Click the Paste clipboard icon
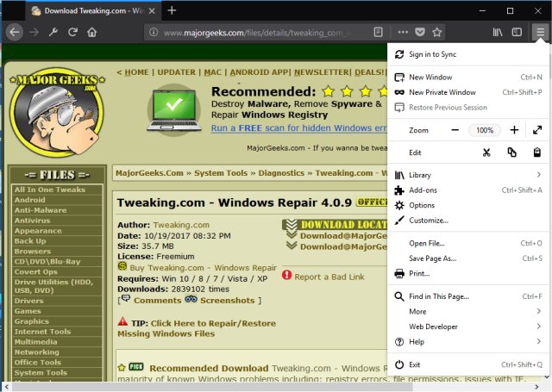552x392 pixels. pyautogui.click(x=536, y=152)
